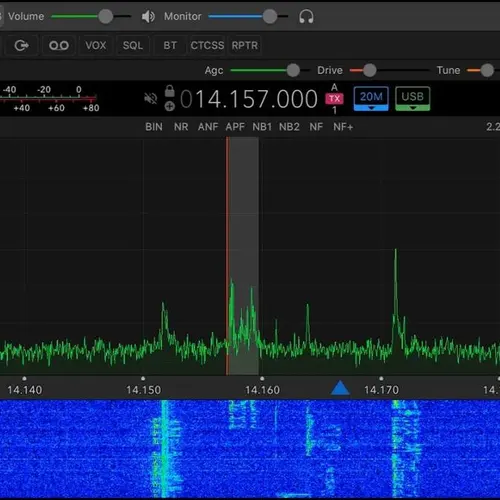The height and width of the screenshot is (500, 500).
Task: Click the Tune slider knob
Action: click(x=487, y=70)
